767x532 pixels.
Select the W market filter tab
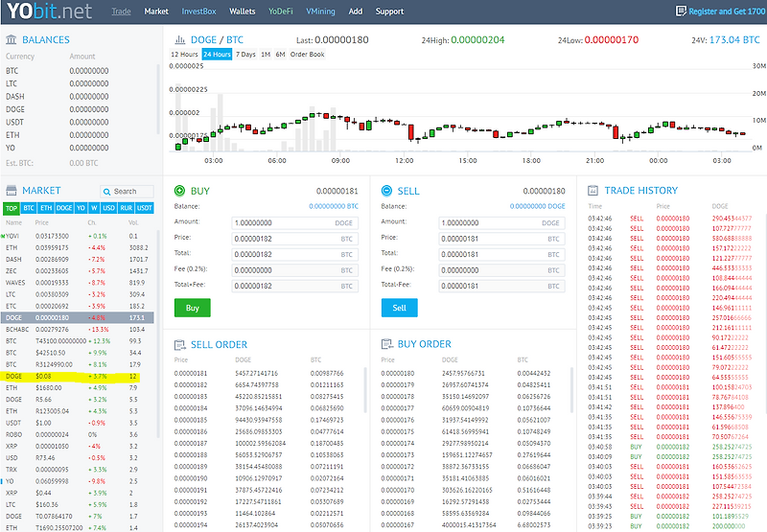click(94, 208)
